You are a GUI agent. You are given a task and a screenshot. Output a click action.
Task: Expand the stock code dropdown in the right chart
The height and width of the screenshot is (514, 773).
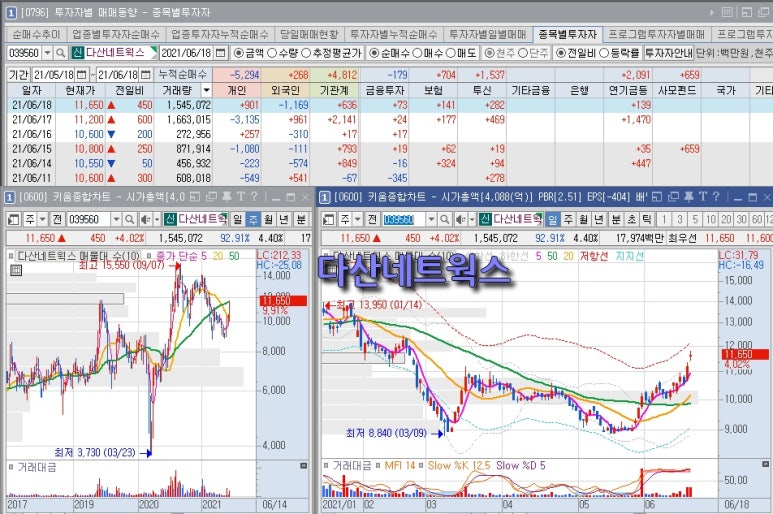tap(431, 219)
